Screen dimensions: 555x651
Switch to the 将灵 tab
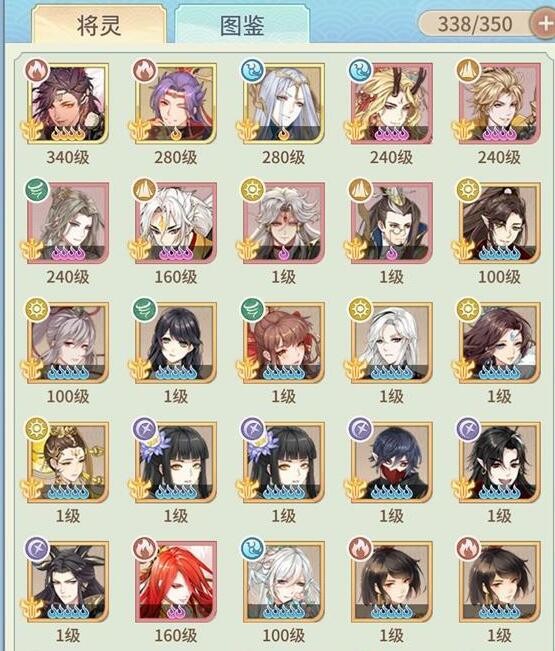(99, 26)
